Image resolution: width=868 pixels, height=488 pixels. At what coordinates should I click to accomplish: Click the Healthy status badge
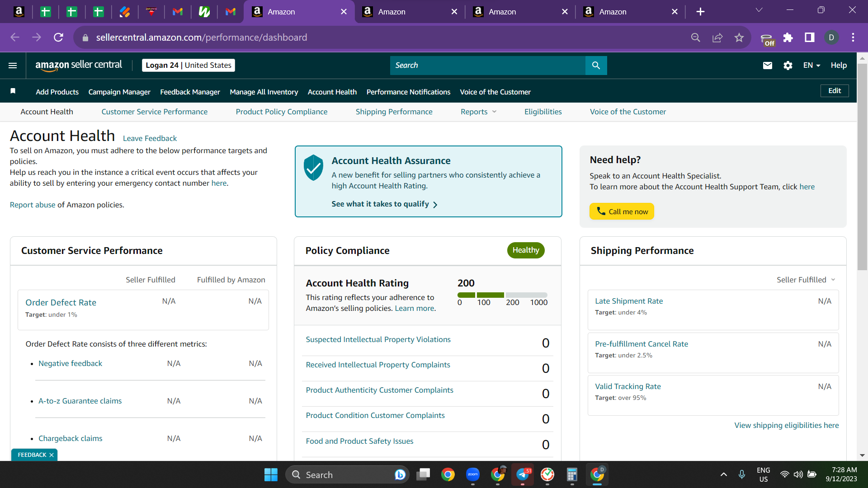[526, 250]
